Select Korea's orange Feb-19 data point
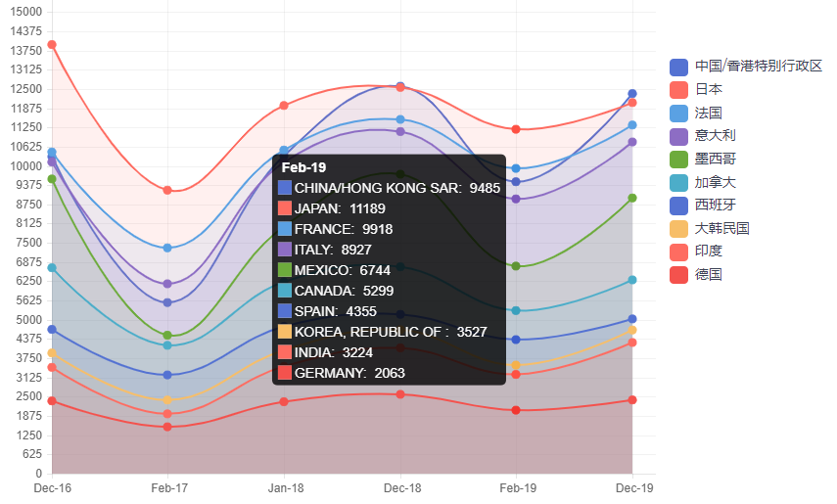 point(516,365)
